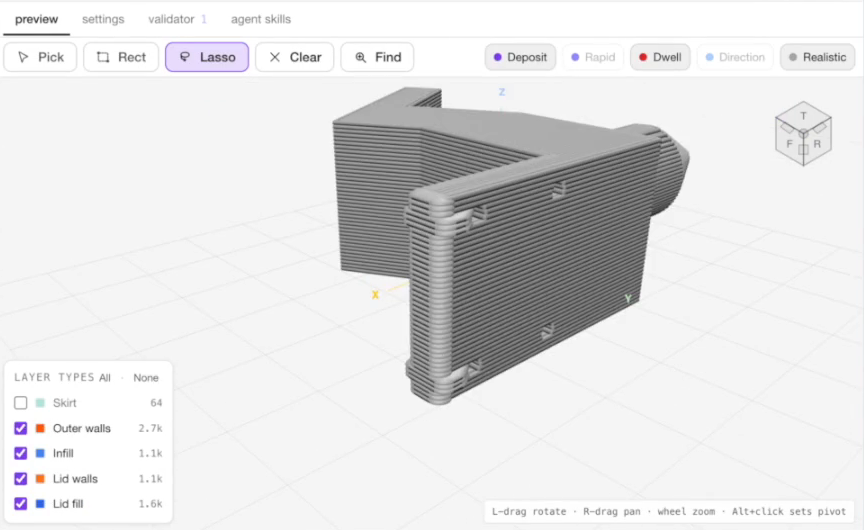Click the Y axis label

coord(628,299)
